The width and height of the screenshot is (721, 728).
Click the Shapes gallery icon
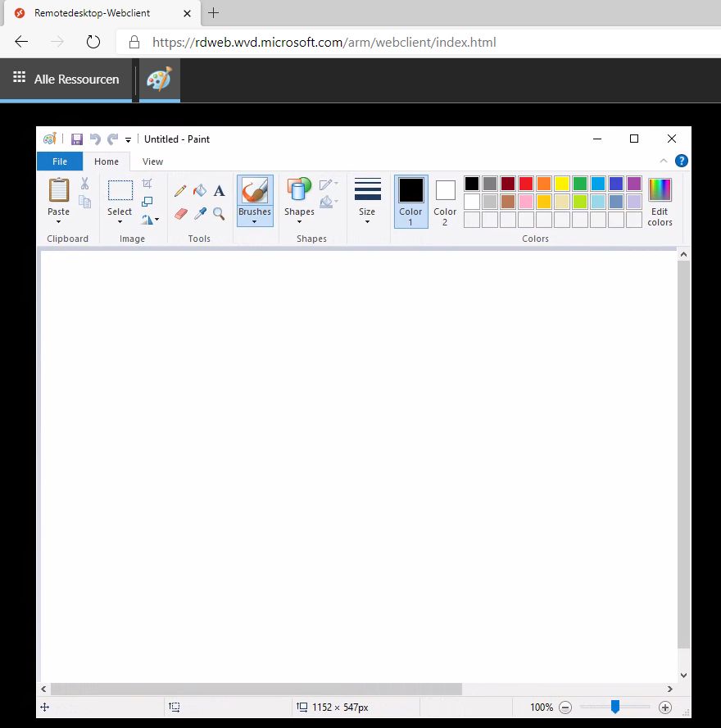point(299,190)
